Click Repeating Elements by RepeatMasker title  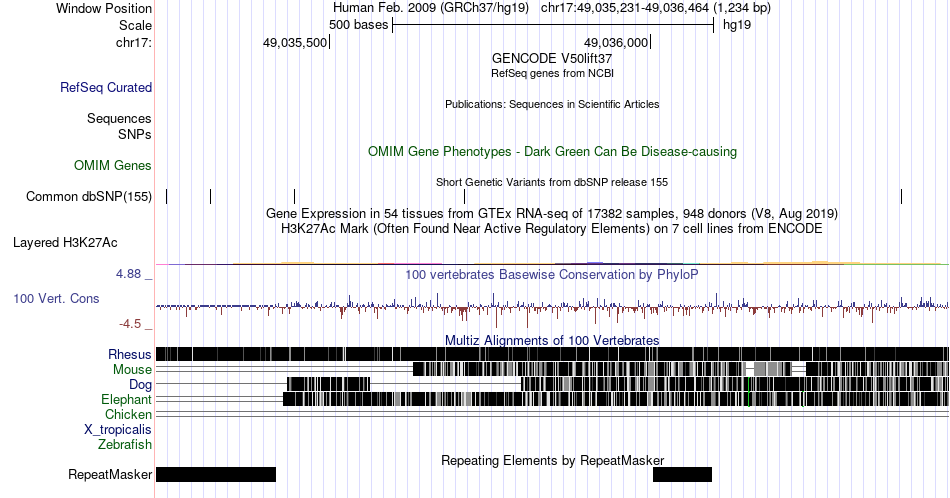(552, 460)
